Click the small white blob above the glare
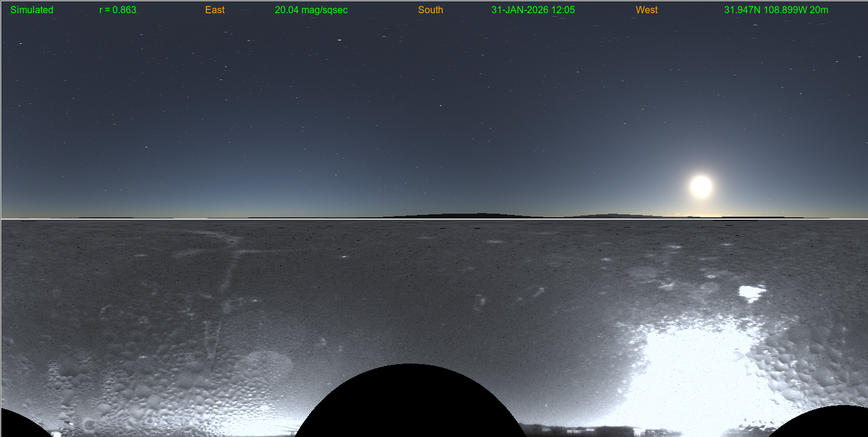This screenshot has height=437, width=868. click(751, 293)
